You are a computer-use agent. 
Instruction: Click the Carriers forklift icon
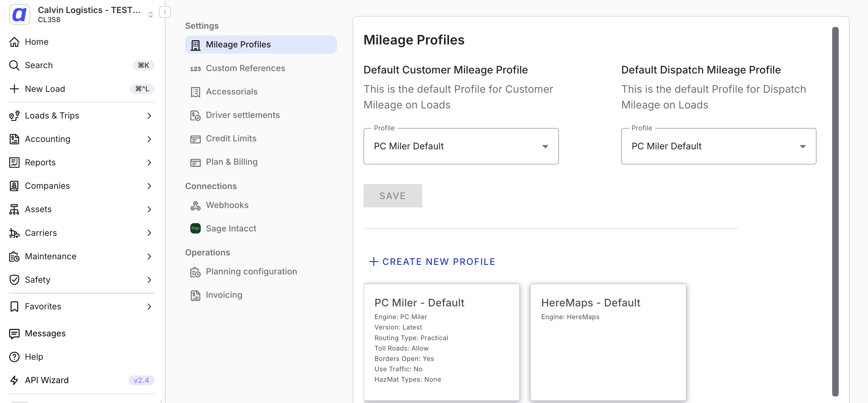click(x=14, y=233)
